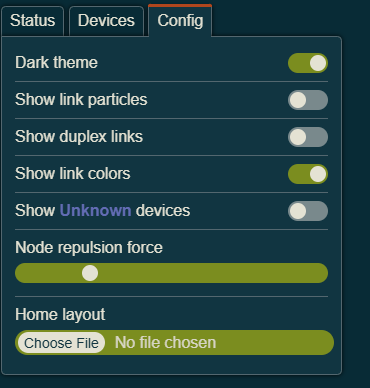This screenshot has height=388, width=370.
Task: Click the No file chosen text
Action: tap(165, 343)
